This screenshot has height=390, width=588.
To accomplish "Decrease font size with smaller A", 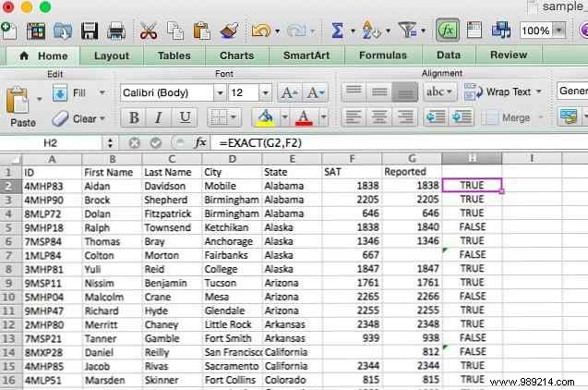I will (x=315, y=92).
